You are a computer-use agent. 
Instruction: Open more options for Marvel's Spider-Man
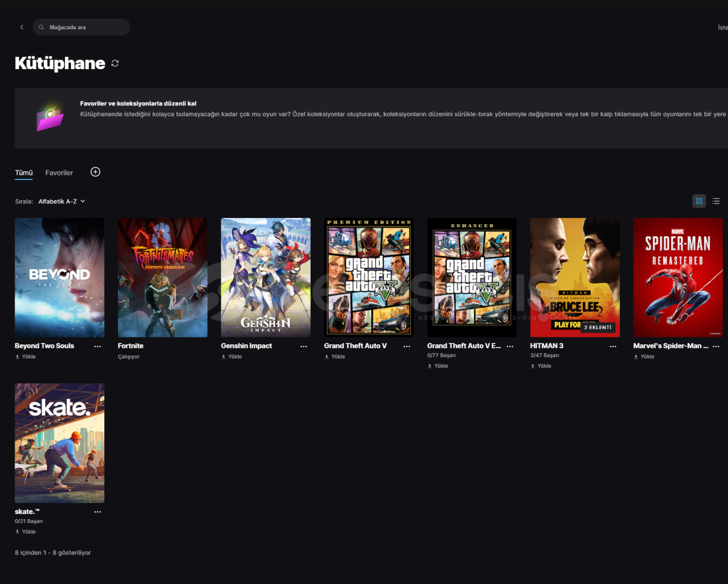pyautogui.click(x=716, y=346)
